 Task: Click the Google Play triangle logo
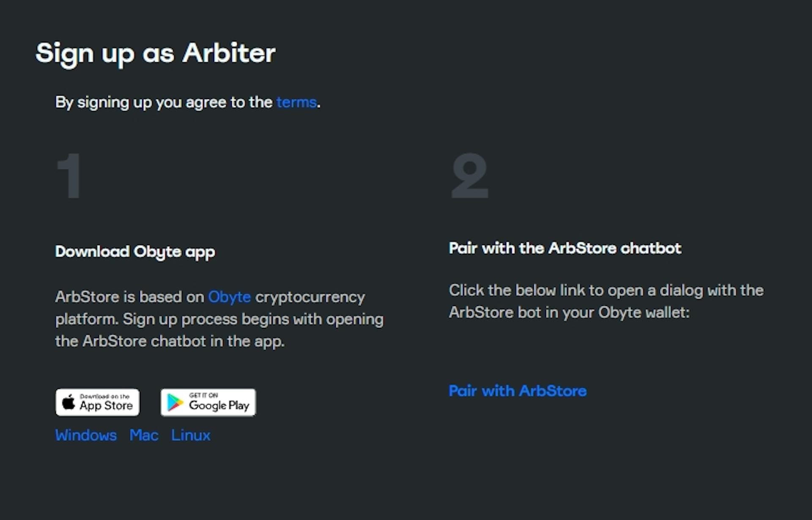(x=175, y=402)
